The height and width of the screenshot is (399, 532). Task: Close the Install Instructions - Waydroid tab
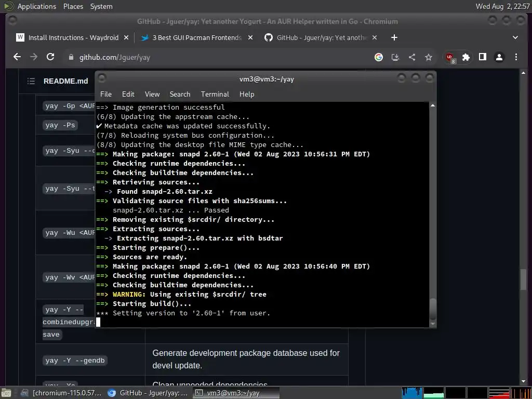click(126, 37)
